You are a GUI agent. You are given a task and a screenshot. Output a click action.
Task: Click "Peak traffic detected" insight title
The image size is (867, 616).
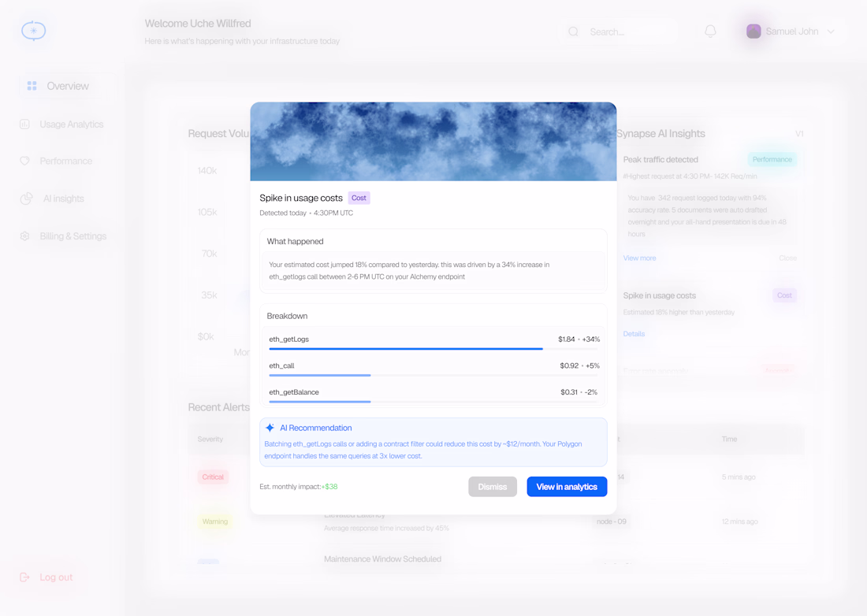(x=660, y=160)
